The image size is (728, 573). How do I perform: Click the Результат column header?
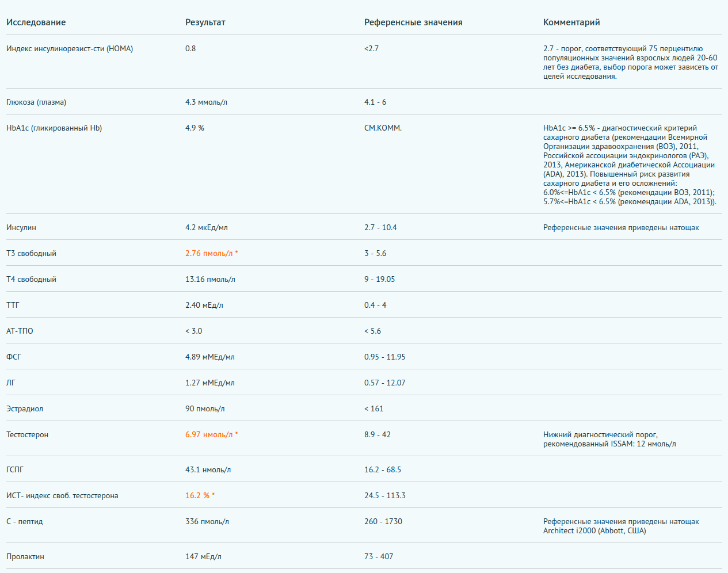[x=205, y=22]
